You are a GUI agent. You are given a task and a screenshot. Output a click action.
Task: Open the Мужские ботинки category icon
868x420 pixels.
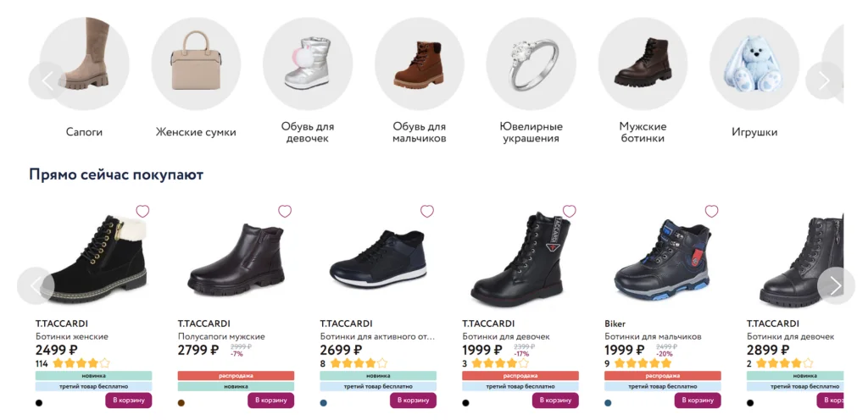tap(642, 64)
